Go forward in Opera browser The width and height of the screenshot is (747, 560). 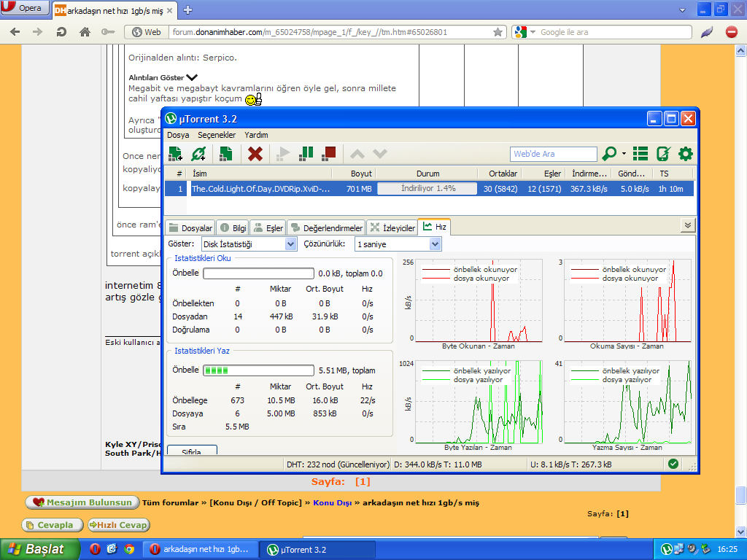pyautogui.click(x=37, y=32)
